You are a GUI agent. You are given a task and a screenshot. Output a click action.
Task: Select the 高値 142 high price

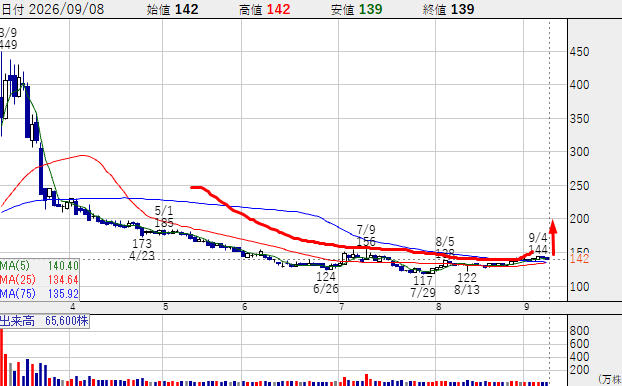(x=265, y=9)
